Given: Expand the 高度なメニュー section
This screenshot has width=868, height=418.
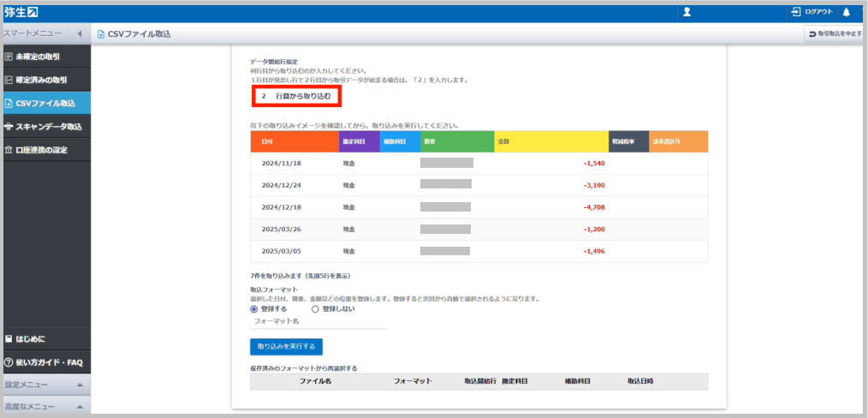Looking at the screenshot, I should point(47,407).
